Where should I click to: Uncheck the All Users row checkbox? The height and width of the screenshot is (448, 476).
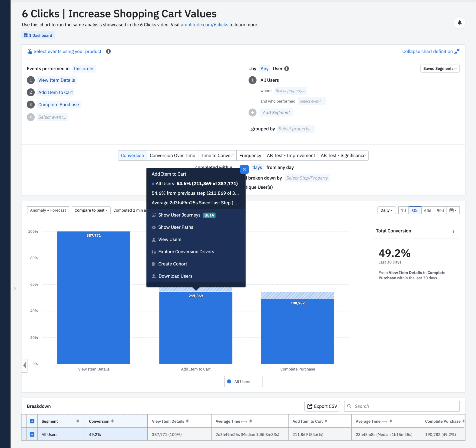point(32,434)
